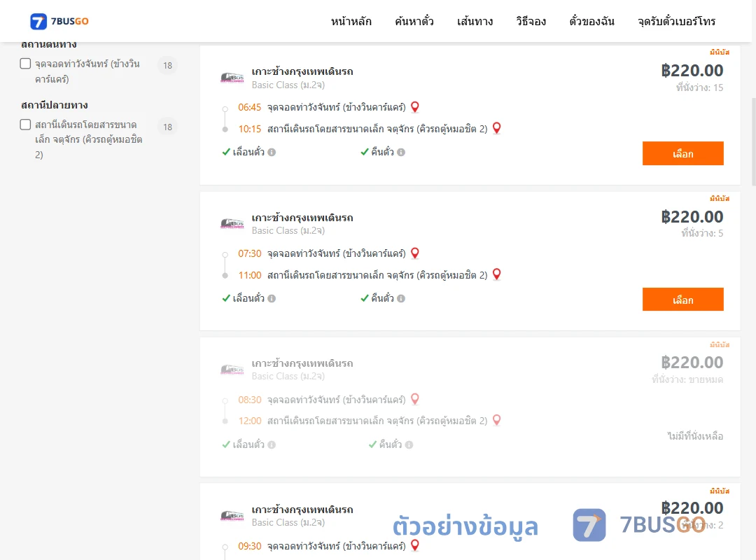Click the map pin beside the 08:30 departure stop
The width and height of the screenshot is (756, 560).
click(x=414, y=400)
